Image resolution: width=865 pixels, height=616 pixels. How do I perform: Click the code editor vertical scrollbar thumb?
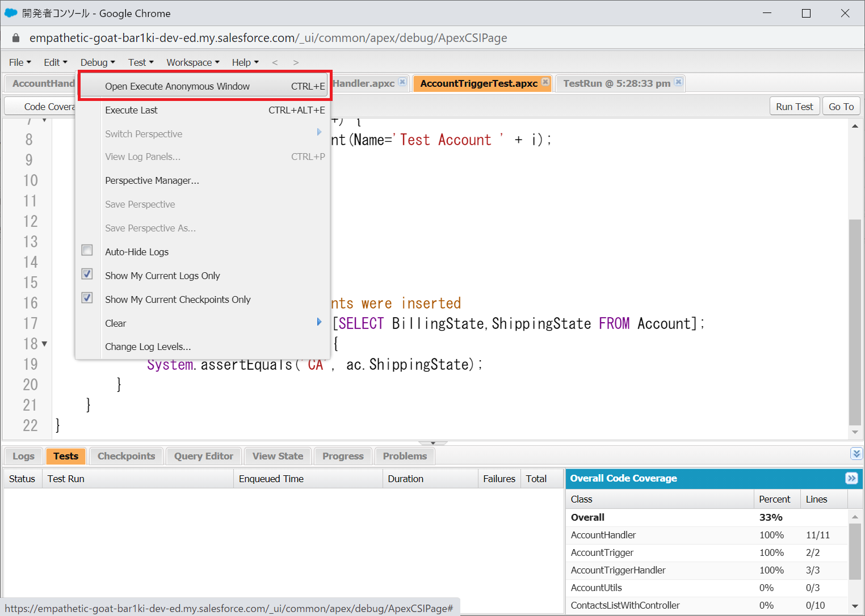pyautogui.click(x=855, y=322)
